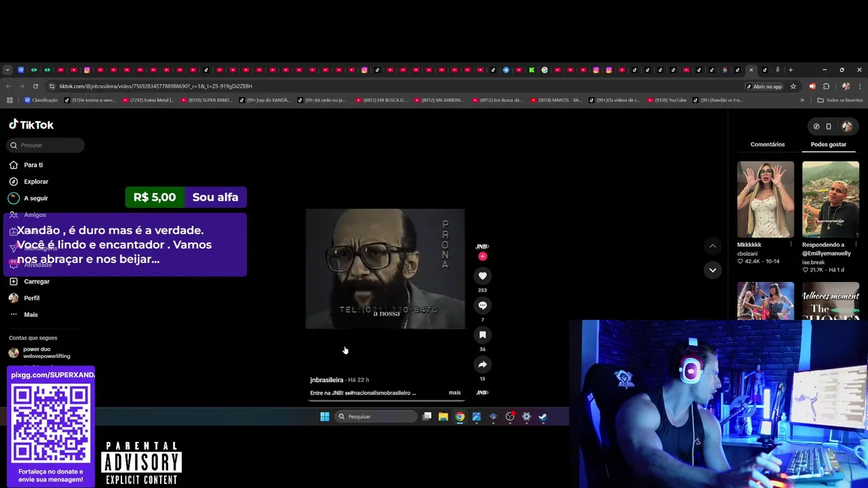868x488 pixels.
Task: Share the video using arrow icon
Action: click(482, 365)
